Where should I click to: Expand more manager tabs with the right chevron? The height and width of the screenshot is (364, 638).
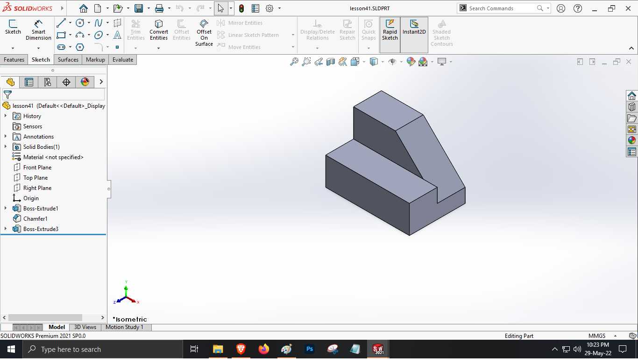click(101, 82)
